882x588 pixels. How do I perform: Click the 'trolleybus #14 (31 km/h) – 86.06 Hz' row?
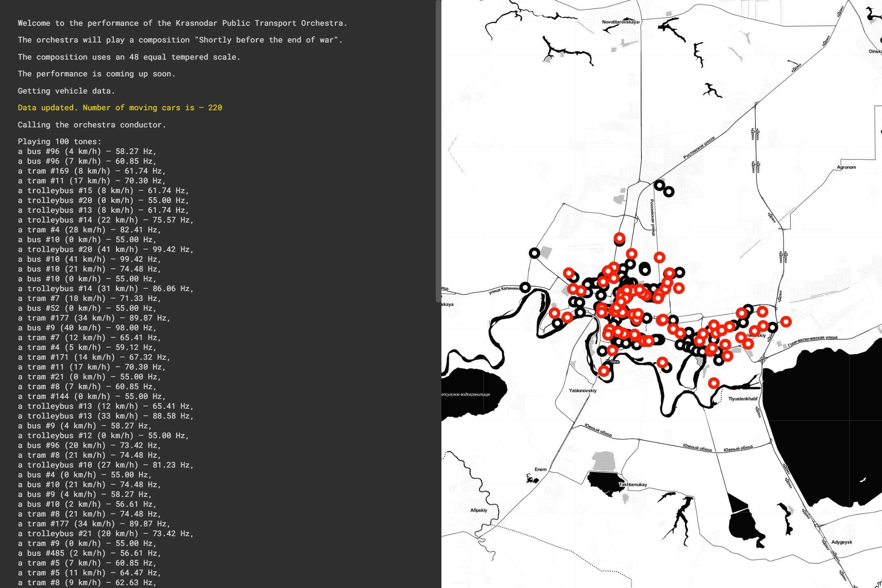pos(106,289)
